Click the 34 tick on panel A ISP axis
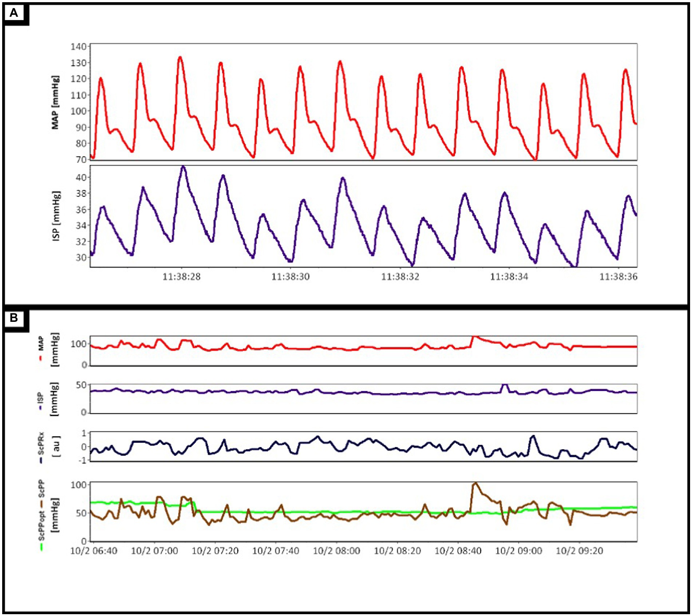693x616 pixels. click(x=81, y=226)
